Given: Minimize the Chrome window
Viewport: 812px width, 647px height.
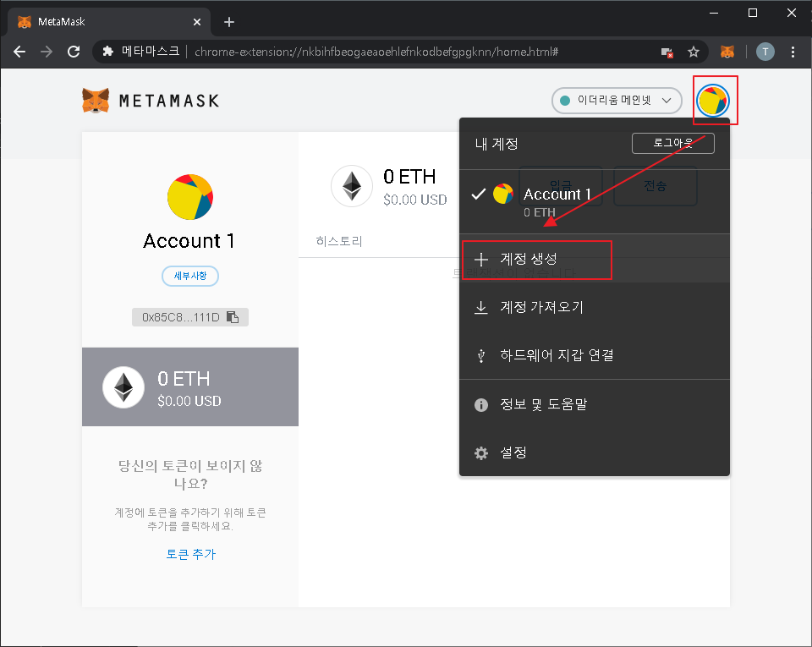Looking at the screenshot, I should pos(714,14).
